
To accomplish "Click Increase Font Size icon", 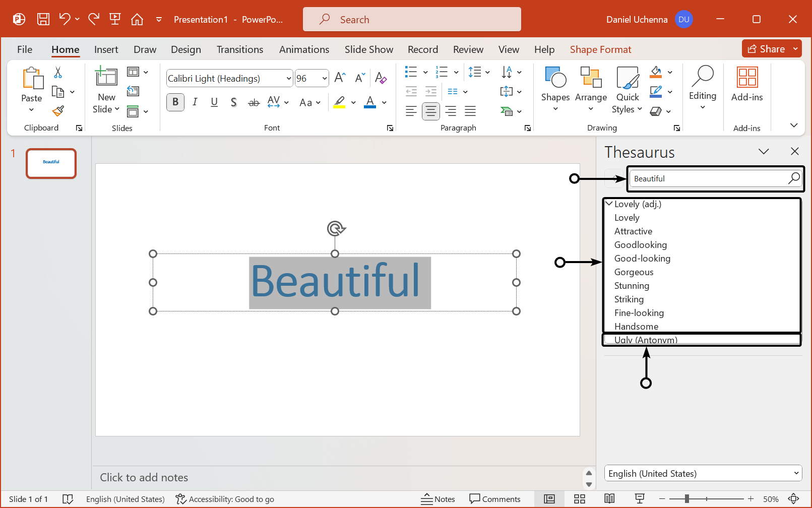I will pyautogui.click(x=340, y=78).
